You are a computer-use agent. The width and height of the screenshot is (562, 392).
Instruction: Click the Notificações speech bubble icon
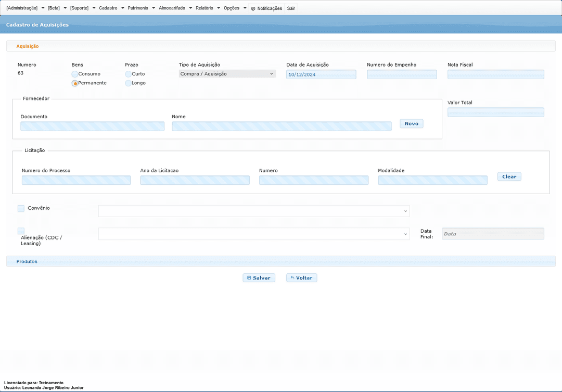tap(253, 9)
